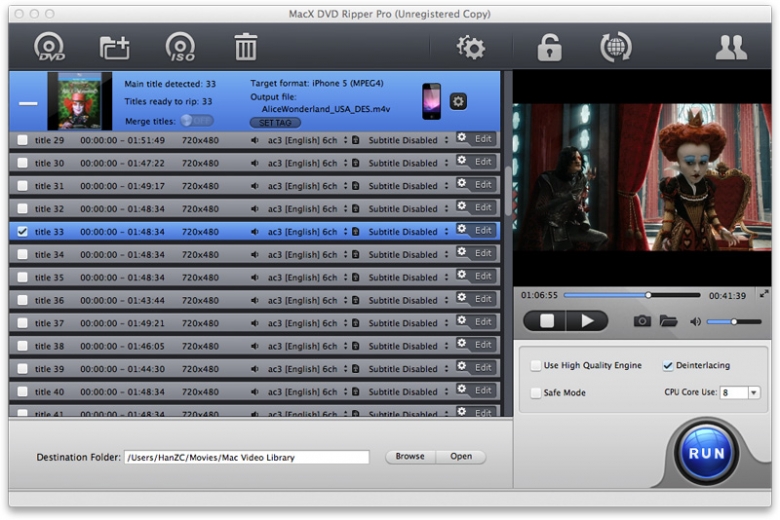
Task: Expand audio track dropdown for title 30
Action: tap(346, 163)
